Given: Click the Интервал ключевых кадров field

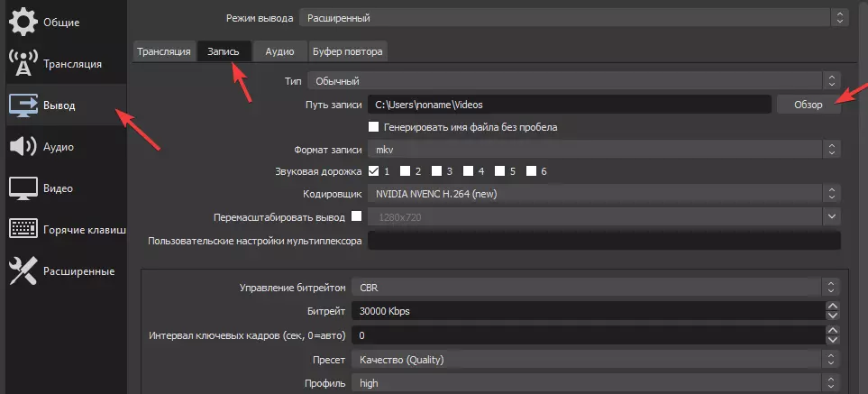Looking at the screenshot, I should point(588,335).
